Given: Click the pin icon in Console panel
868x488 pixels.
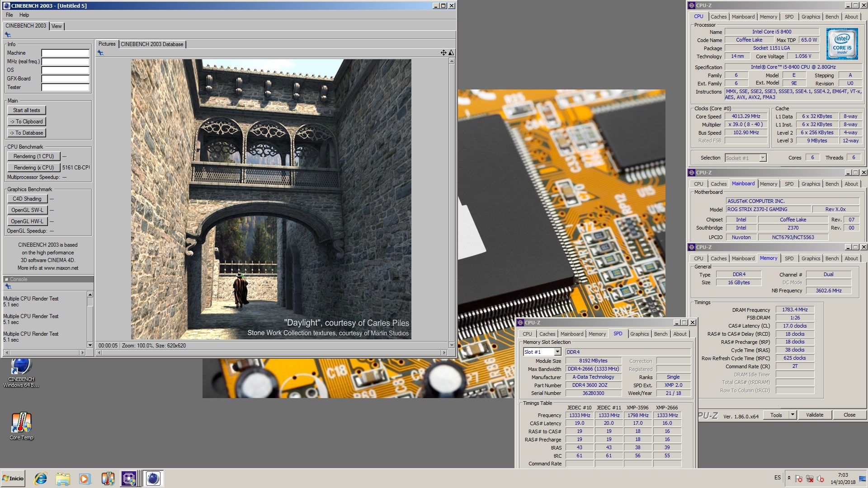Looking at the screenshot, I should (8, 286).
